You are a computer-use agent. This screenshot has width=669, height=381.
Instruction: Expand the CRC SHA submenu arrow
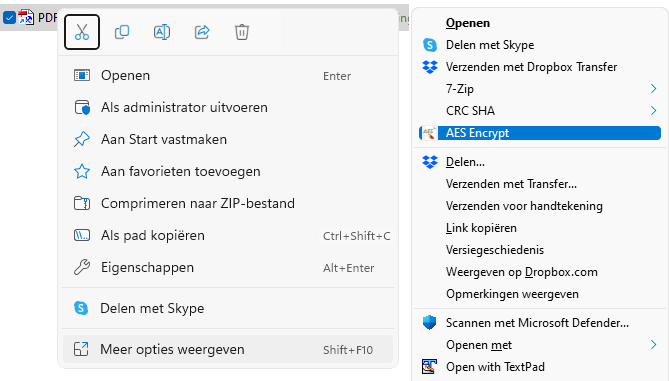click(x=653, y=111)
